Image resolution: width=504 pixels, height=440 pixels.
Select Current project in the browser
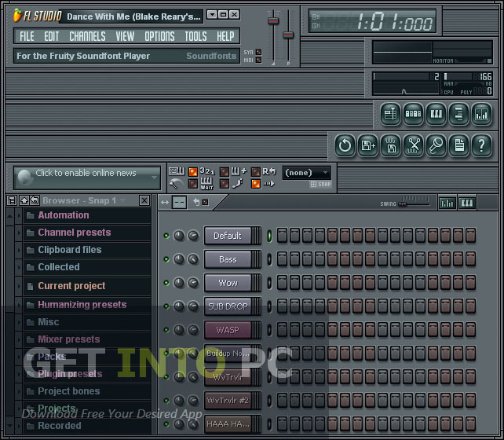[87, 286]
